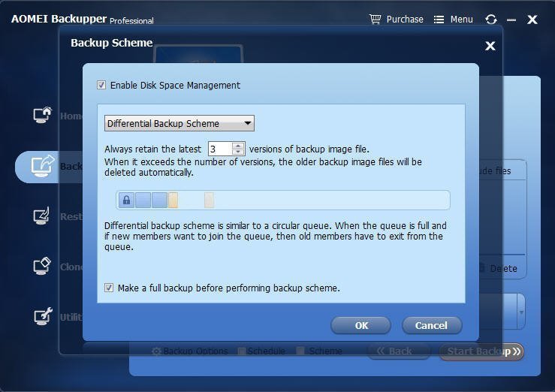This screenshot has width=555, height=392.
Task: Minimize the AOMEI Backupper window
Action: 511,20
